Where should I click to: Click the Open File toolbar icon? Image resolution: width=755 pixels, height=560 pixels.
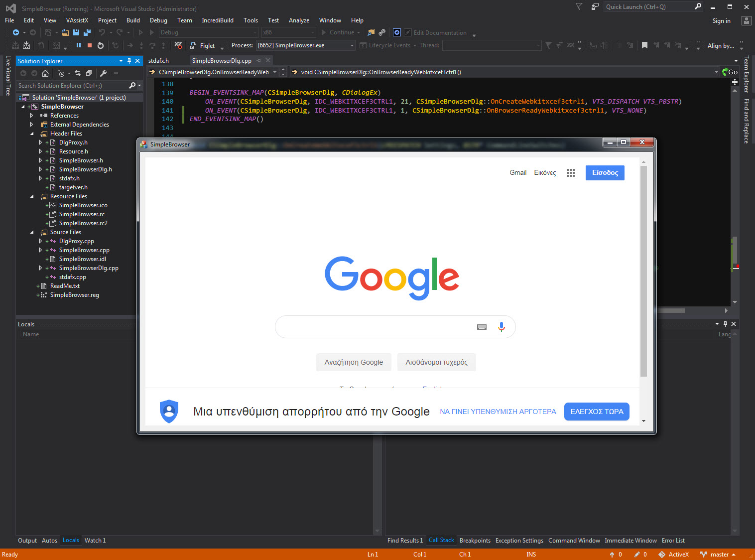pyautogui.click(x=65, y=32)
